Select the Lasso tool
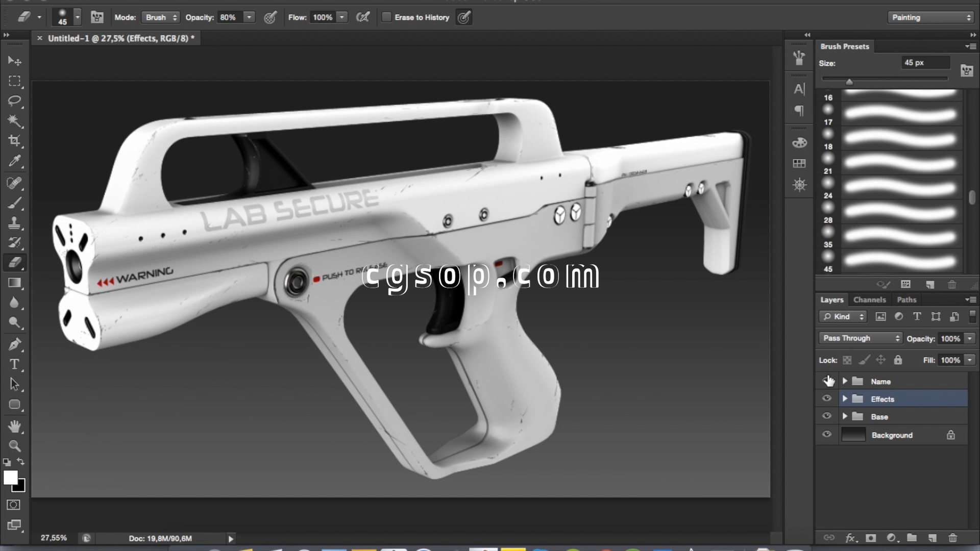 click(x=14, y=101)
